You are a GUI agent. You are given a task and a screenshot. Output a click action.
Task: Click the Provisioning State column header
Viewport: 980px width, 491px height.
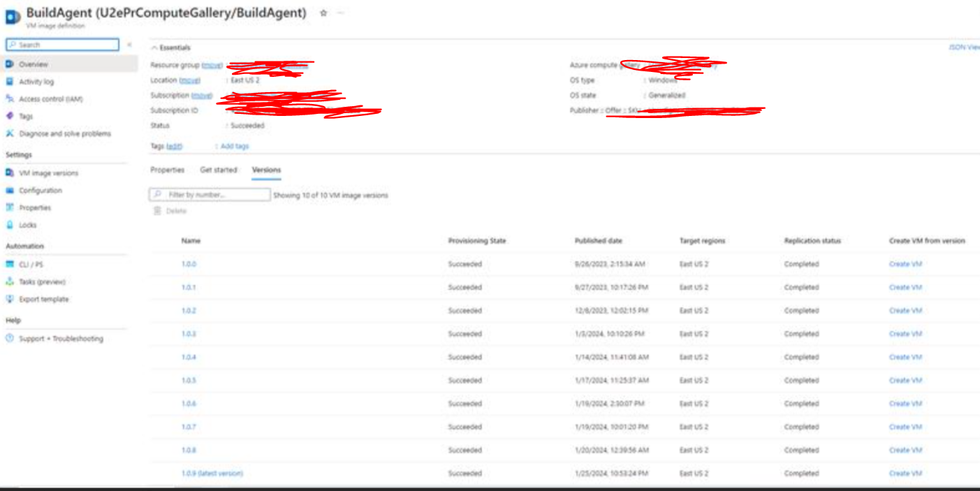tap(477, 241)
